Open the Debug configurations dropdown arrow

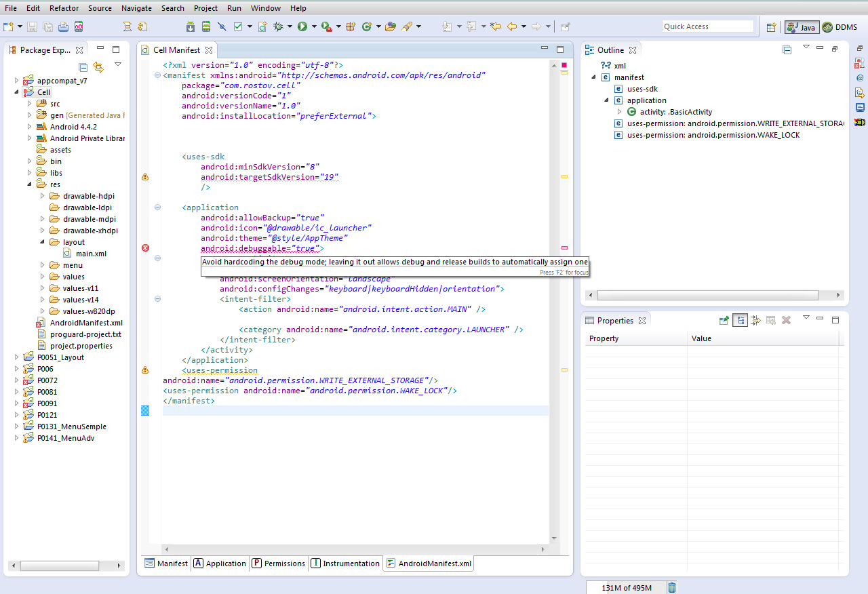pos(290,26)
